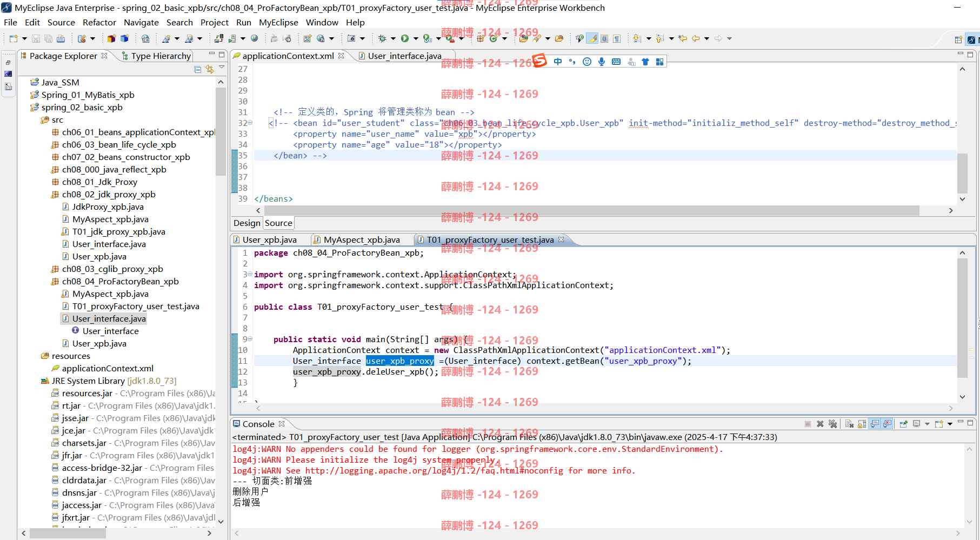The width and height of the screenshot is (980, 540).
Task: Click the capture screenshot camera icon
Action: (351, 38)
